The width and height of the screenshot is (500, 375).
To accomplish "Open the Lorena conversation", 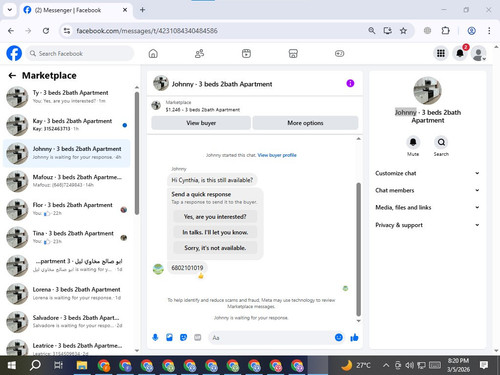I will [67, 294].
